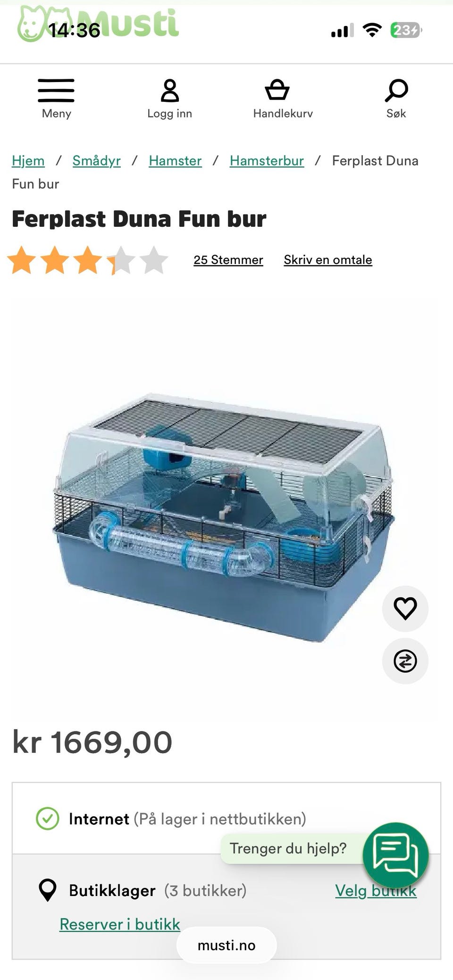Viewport: 453px width, 980px height.
Task: Tap the Logg inn person icon
Action: click(x=170, y=91)
